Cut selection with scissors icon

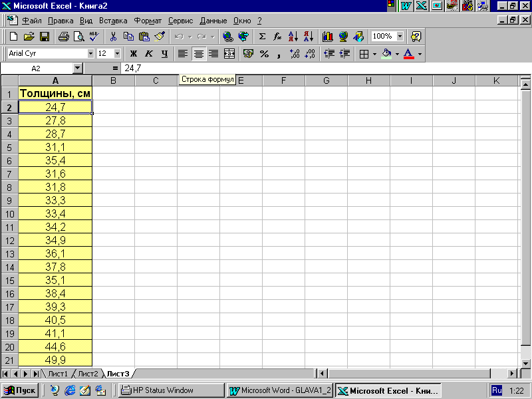113,37
